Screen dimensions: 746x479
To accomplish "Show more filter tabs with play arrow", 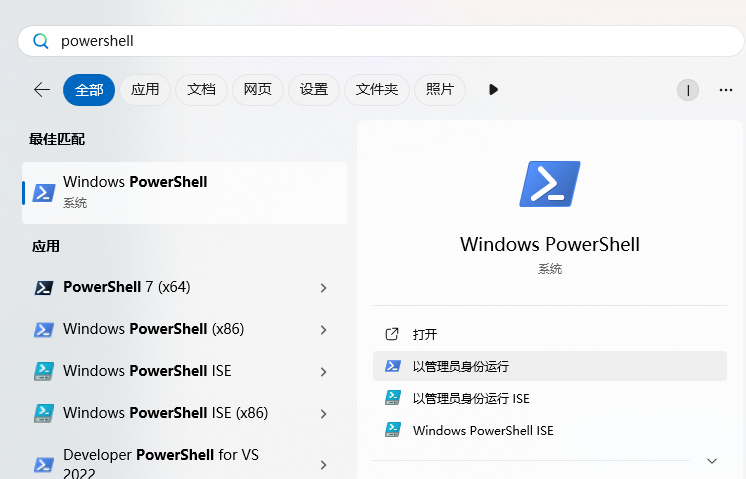I will pyautogui.click(x=493, y=90).
